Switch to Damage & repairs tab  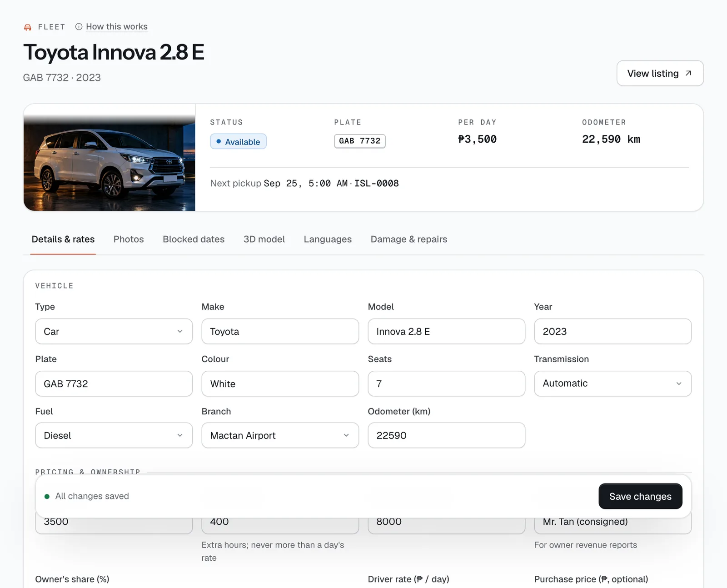point(409,239)
